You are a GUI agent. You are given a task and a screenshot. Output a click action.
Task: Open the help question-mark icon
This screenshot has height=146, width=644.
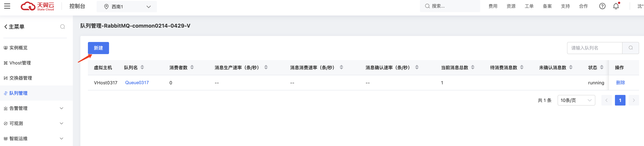(603, 6)
